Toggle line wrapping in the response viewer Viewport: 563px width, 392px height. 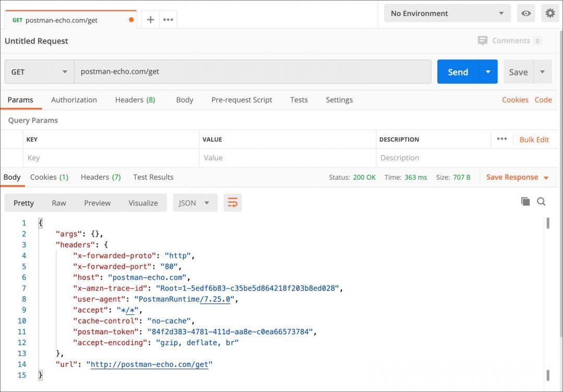(232, 202)
